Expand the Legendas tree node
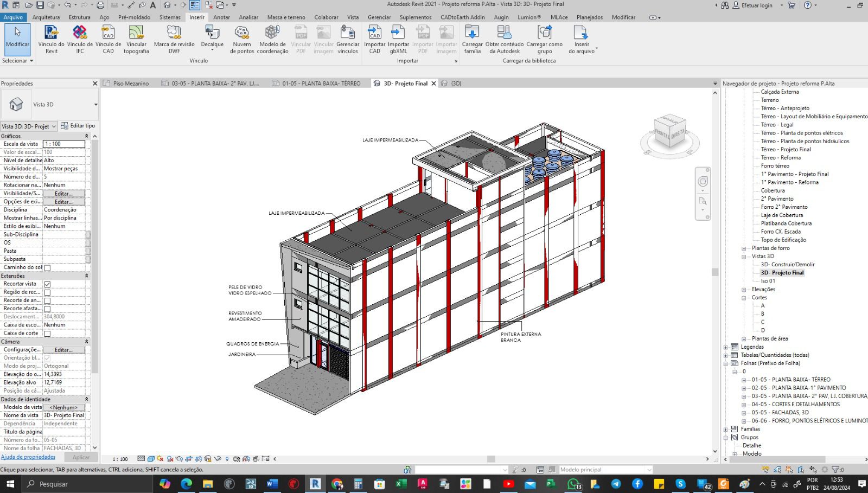This screenshot has width=868, height=493. [x=726, y=347]
